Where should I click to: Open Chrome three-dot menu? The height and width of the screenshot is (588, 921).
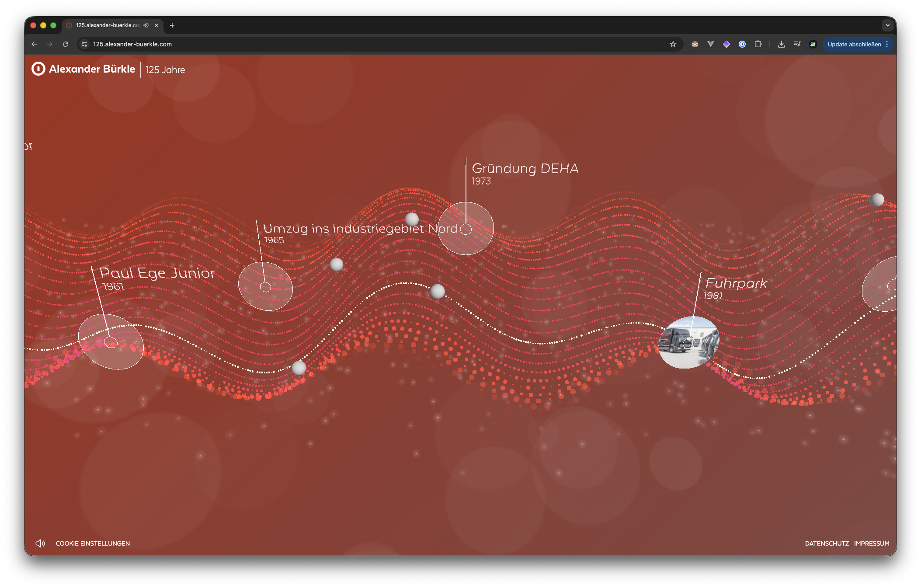coord(887,44)
